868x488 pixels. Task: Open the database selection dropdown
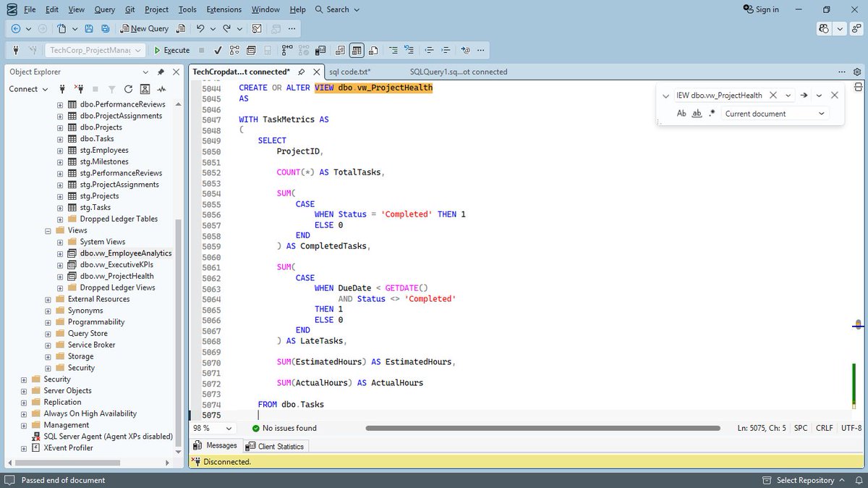click(137, 50)
